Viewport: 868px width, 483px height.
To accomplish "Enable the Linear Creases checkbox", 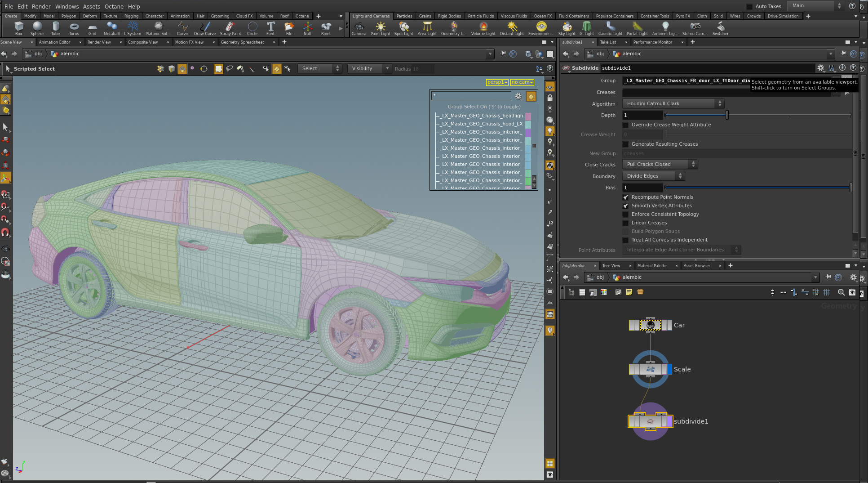I will (625, 223).
